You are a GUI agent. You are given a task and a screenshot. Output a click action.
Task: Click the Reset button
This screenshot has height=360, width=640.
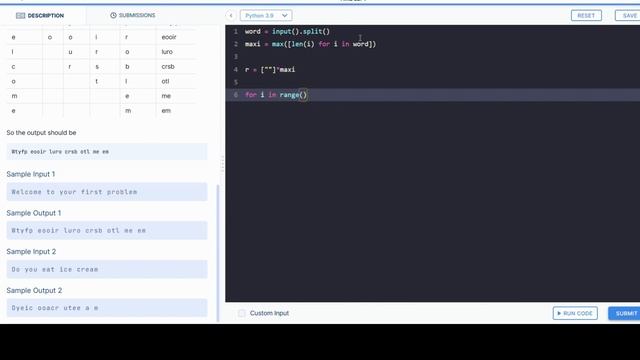586,16
